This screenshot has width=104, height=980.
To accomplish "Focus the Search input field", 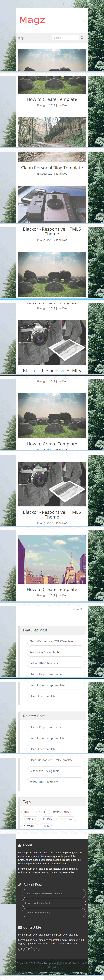I will [65, 38].
